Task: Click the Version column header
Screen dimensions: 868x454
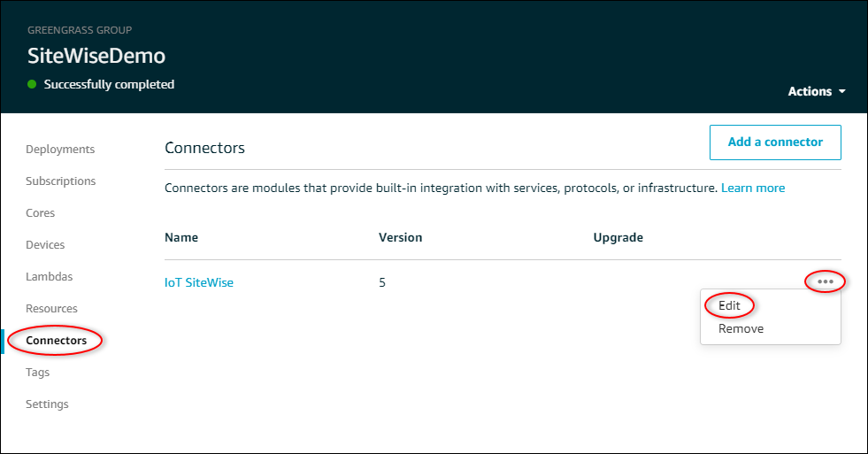Action: pos(400,237)
